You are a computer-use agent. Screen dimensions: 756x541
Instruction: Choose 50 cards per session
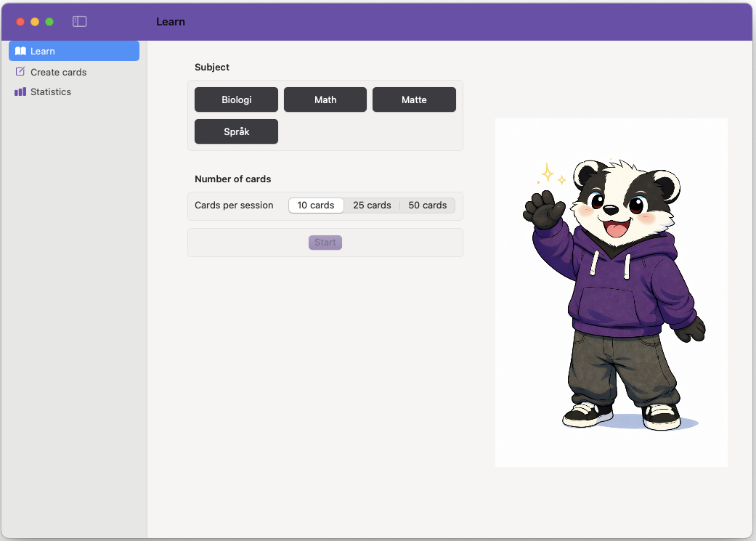(427, 206)
